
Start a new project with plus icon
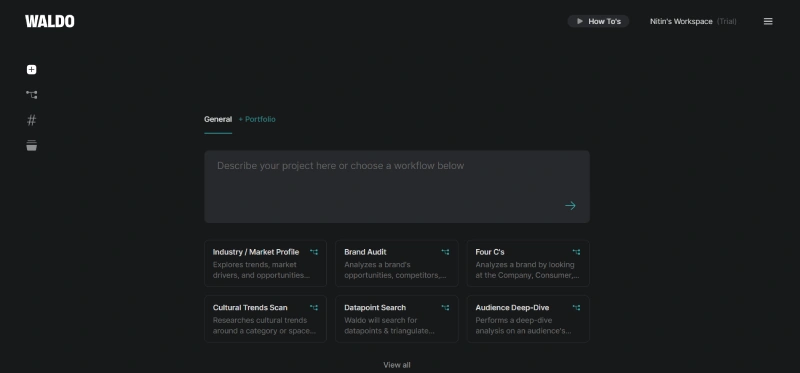(x=32, y=69)
